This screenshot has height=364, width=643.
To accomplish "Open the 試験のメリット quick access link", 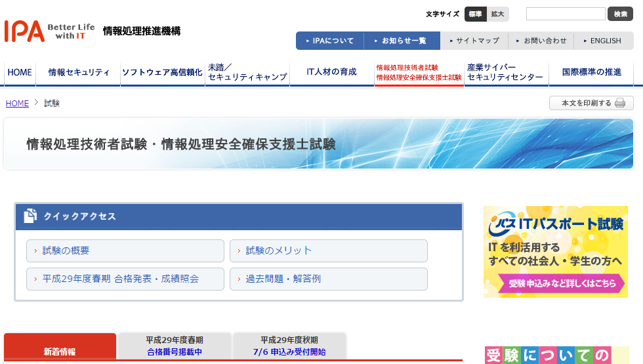I will coord(329,251).
